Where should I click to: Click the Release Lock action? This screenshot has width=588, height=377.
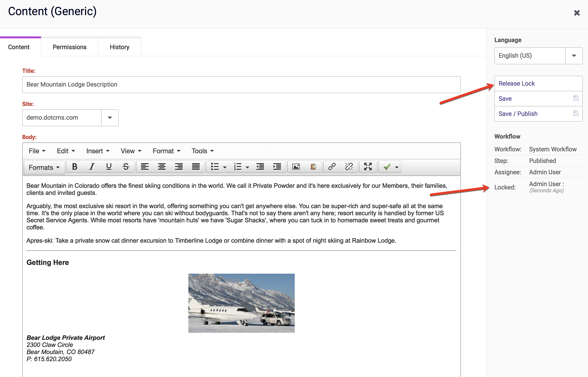point(538,83)
